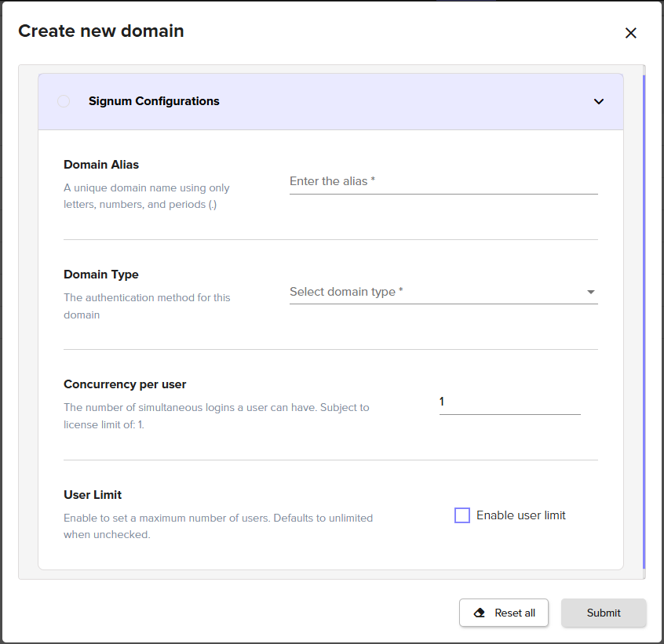Collapse the Signum Configurations section chevron
This screenshot has width=664, height=644.
(599, 101)
